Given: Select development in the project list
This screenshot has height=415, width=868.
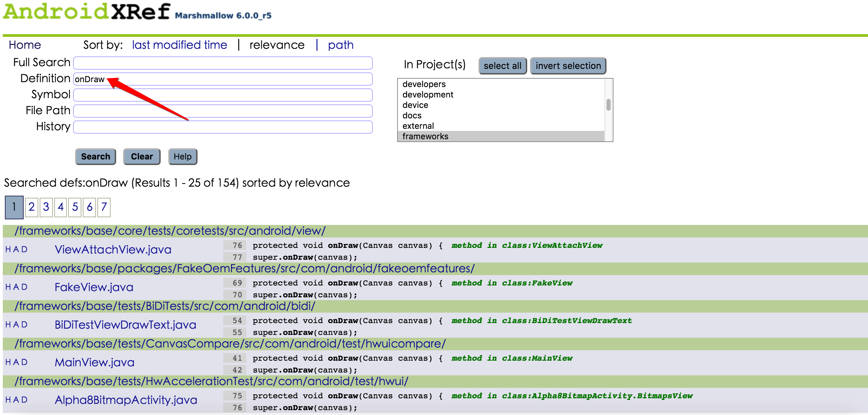Looking at the screenshot, I should click(x=501, y=94).
